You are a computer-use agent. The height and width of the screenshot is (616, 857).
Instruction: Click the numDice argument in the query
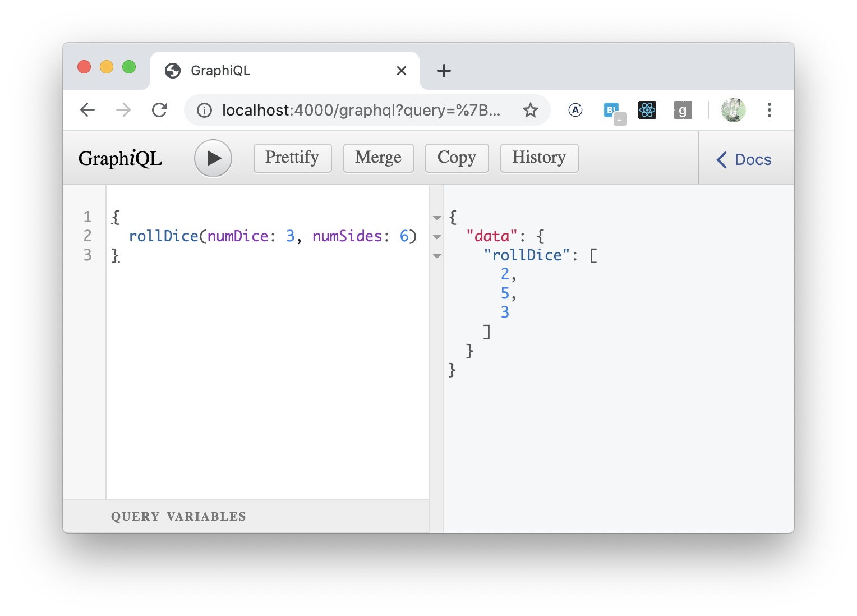click(x=238, y=236)
